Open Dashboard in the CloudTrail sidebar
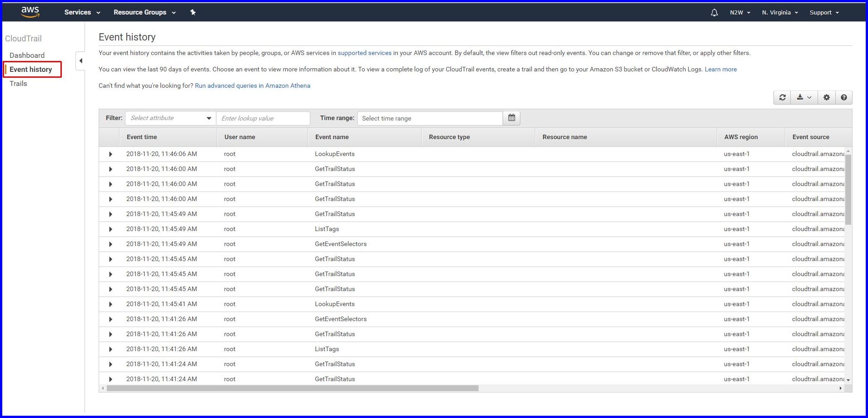 coord(27,55)
